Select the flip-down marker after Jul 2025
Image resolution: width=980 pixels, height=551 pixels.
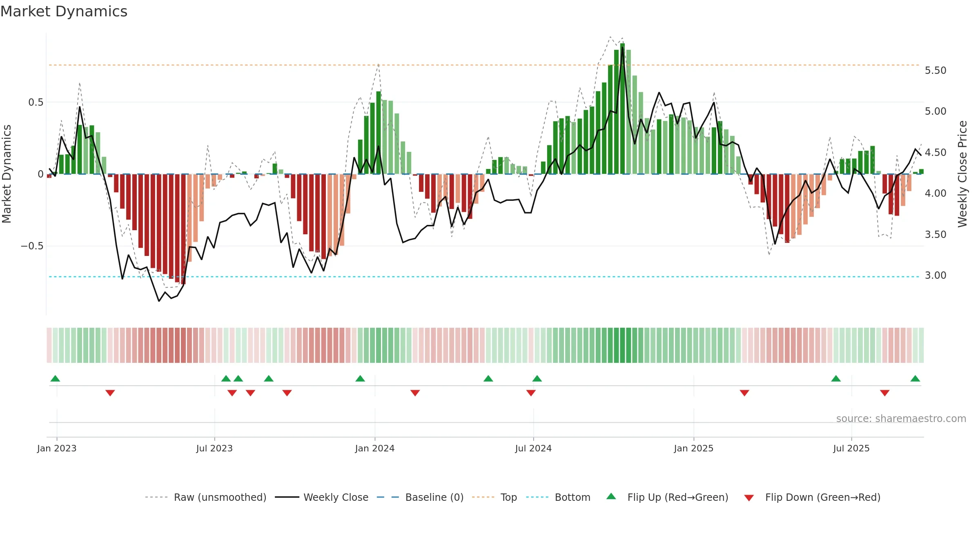tap(885, 393)
